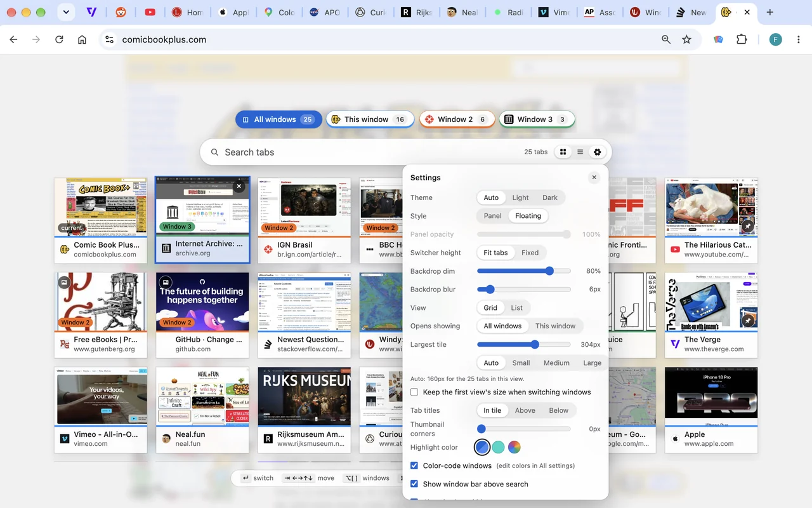Uncheck Show window bar above search
The height and width of the screenshot is (508, 812).
click(414, 484)
